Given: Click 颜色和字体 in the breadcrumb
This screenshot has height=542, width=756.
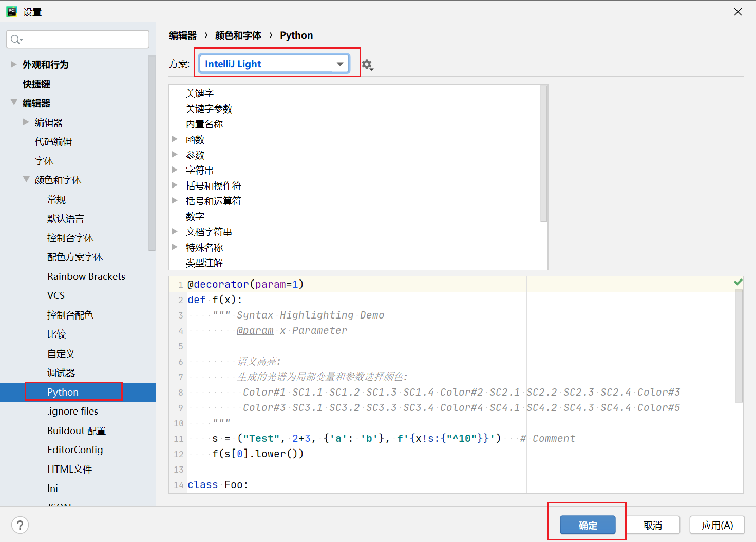Looking at the screenshot, I should tap(238, 35).
